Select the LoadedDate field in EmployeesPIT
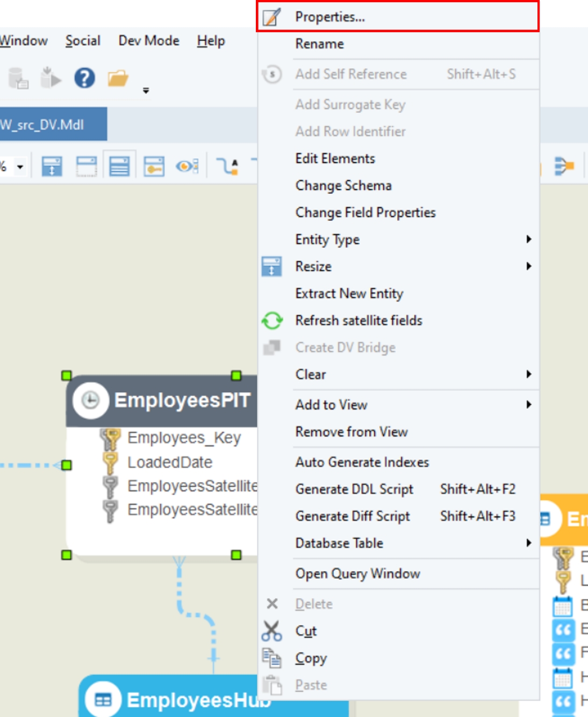Screen dimensions: 588x717 (169, 462)
